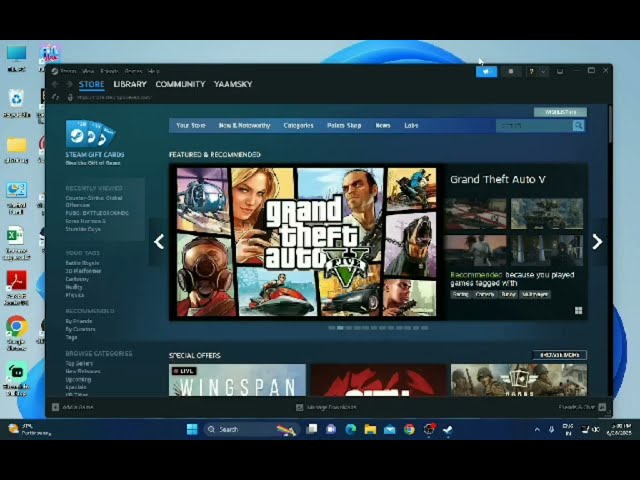
Task: Open the Labs link in store nav
Action: 411,125
